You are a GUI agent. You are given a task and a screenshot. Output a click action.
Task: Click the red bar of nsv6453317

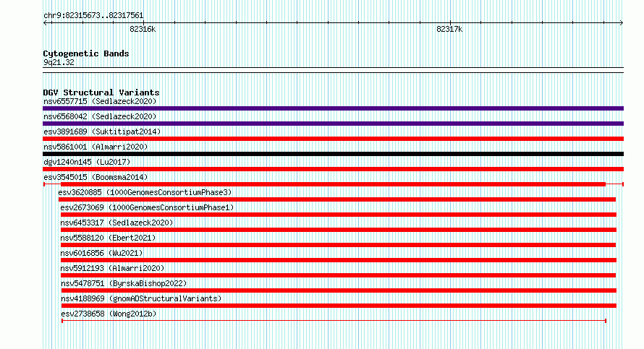339,230
